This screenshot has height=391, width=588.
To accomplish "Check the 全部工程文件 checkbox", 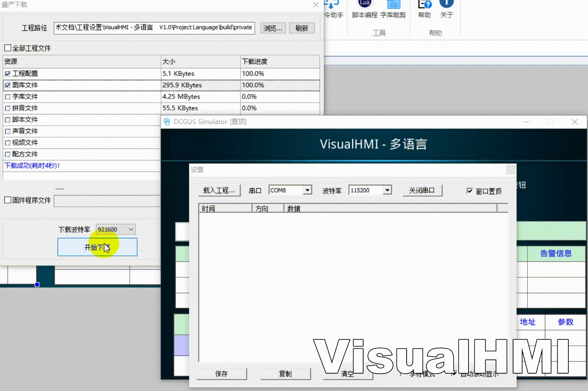I will tap(8, 48).
